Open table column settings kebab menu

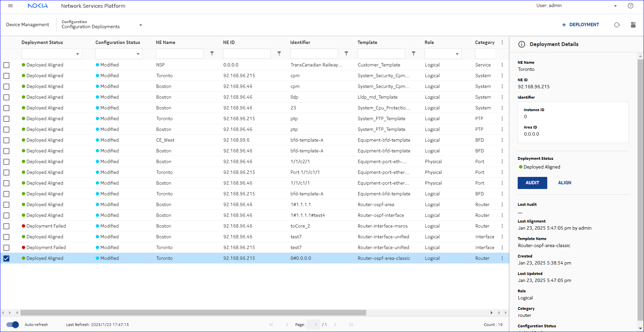pos(502,43)
